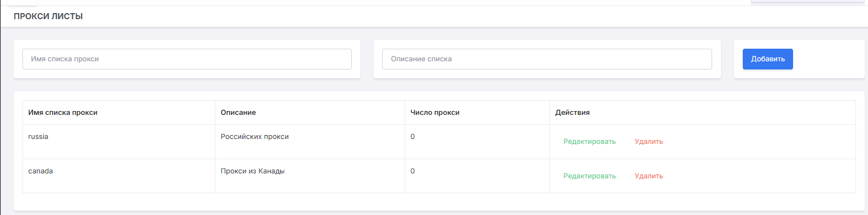
Task: Click the "Имя списка прокси" input field
Action: [187, 59]
